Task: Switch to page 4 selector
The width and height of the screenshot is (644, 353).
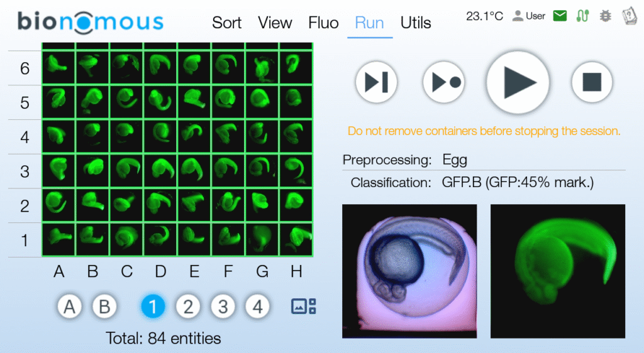Action: pyautogui.click(x=257, y=307)
